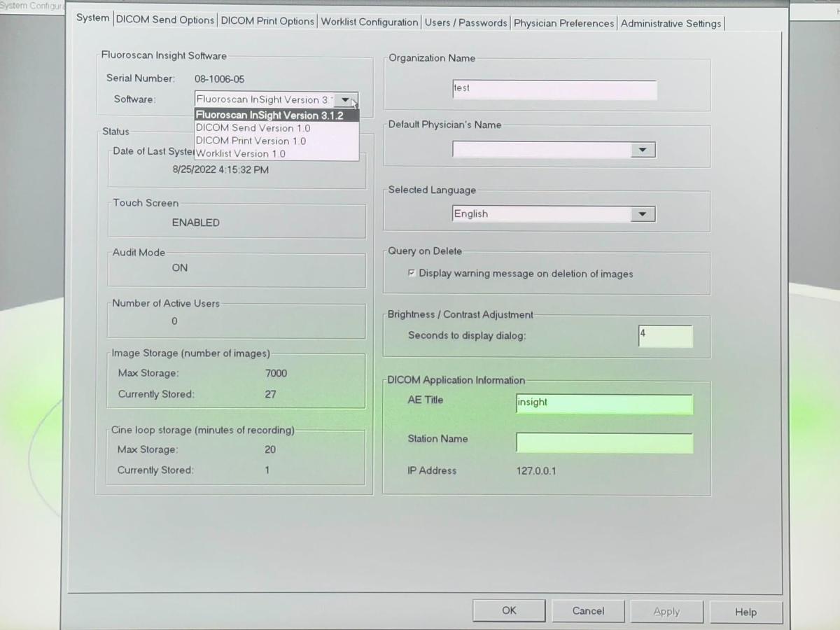The height and width of the screenshot is (630, 840).
Task: Click the Organization Name text field
Action: (x=554, y=90)
